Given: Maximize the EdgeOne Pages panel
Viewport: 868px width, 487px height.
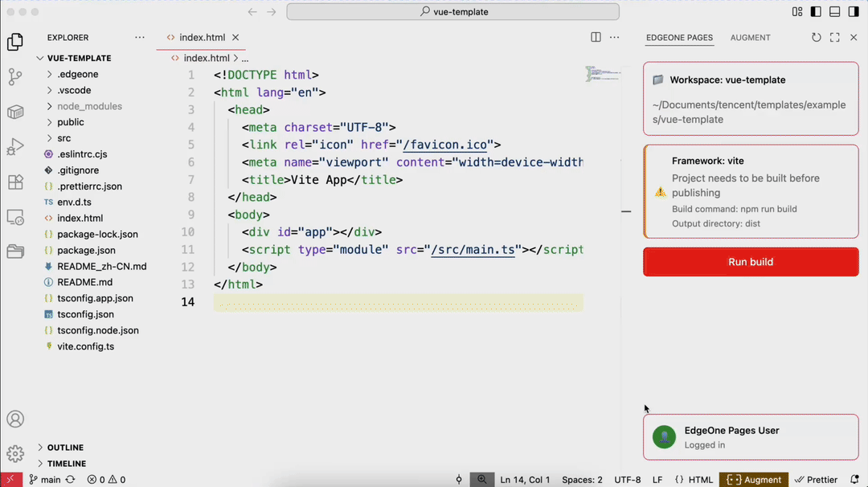Looking at the screenshot, I should tap(835, 37).
